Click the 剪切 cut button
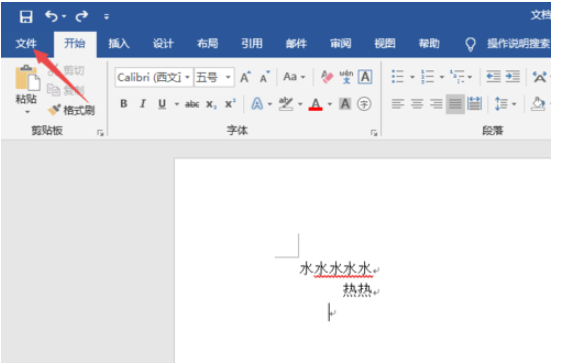The height and width of the screenshot is (363, 568). 66,70
